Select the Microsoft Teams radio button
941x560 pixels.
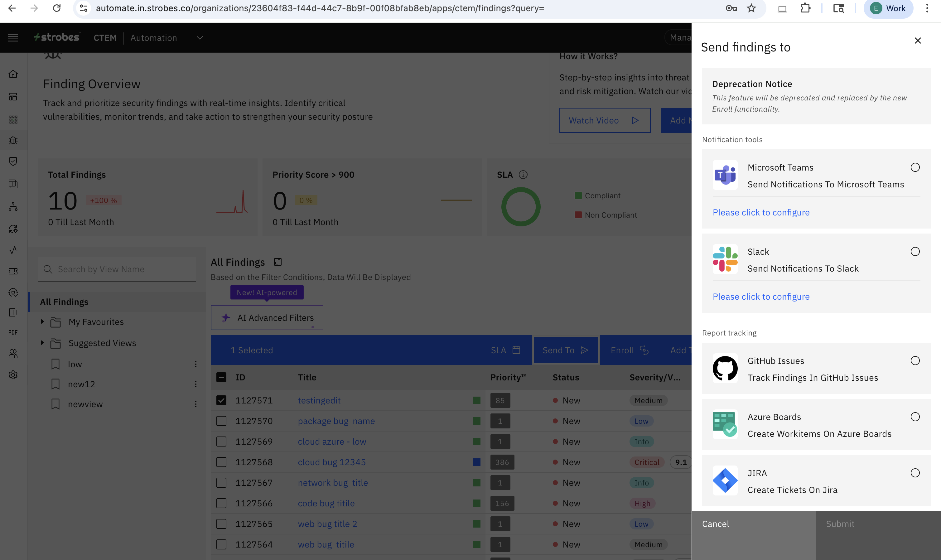coord(915,167)
